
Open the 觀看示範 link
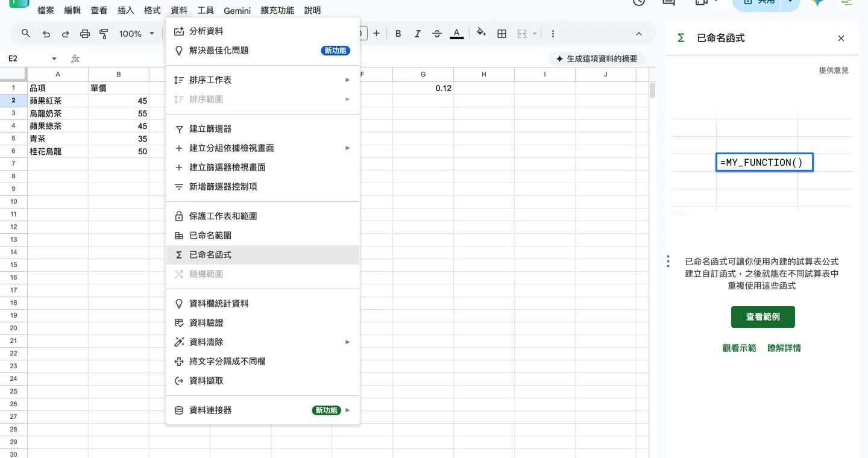click(x=739, y=348)
